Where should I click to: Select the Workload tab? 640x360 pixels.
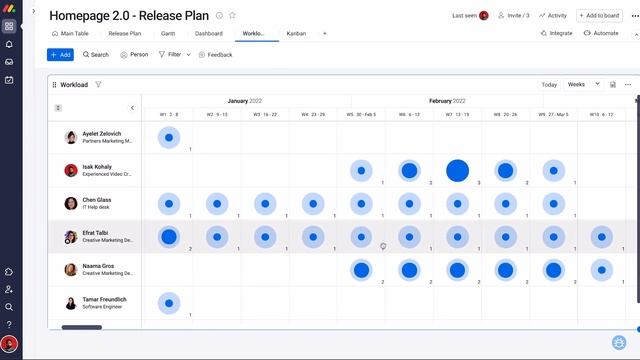(257, 33)
